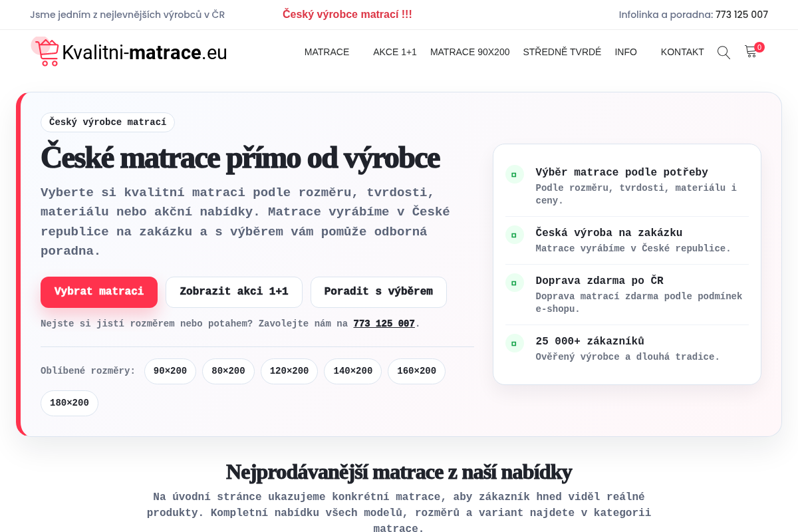Click Oblíbené rozměry label

[x=88, y=371]
